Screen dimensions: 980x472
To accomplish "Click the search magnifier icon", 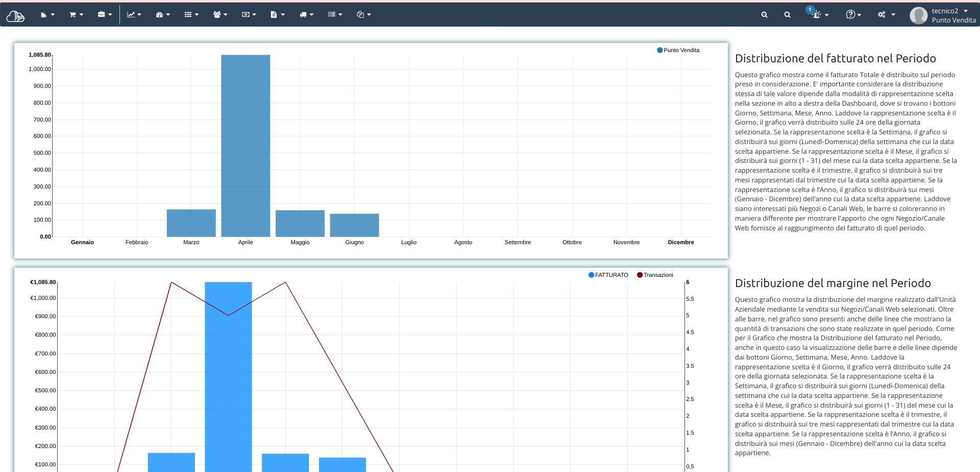I will click(x=788, y=15).
